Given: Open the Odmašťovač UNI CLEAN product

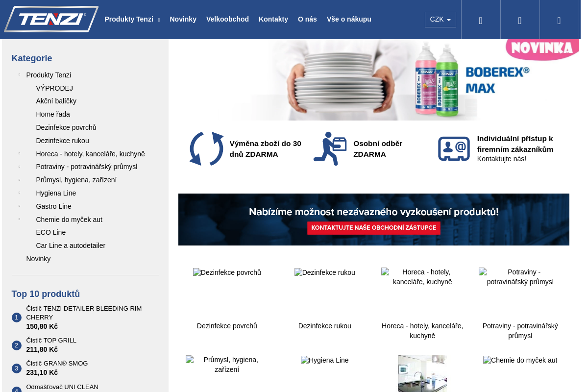Looking at the screenshot, I should click(x=62, y=387).
